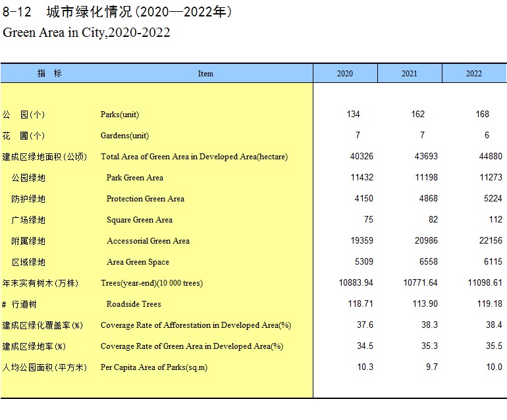Click the roadside trees value 118.71
507x420 pixels.
click(361, 303)
